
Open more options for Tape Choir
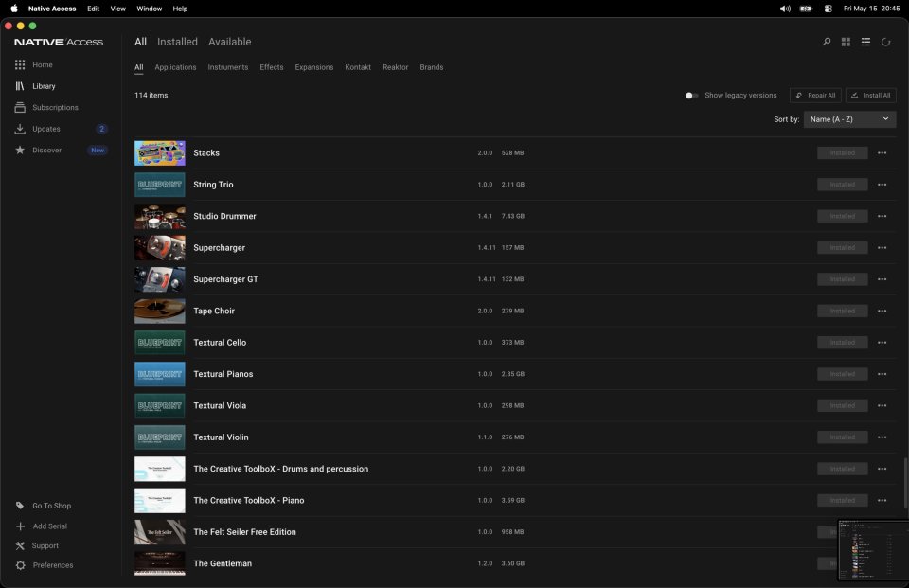coord(882,311)
